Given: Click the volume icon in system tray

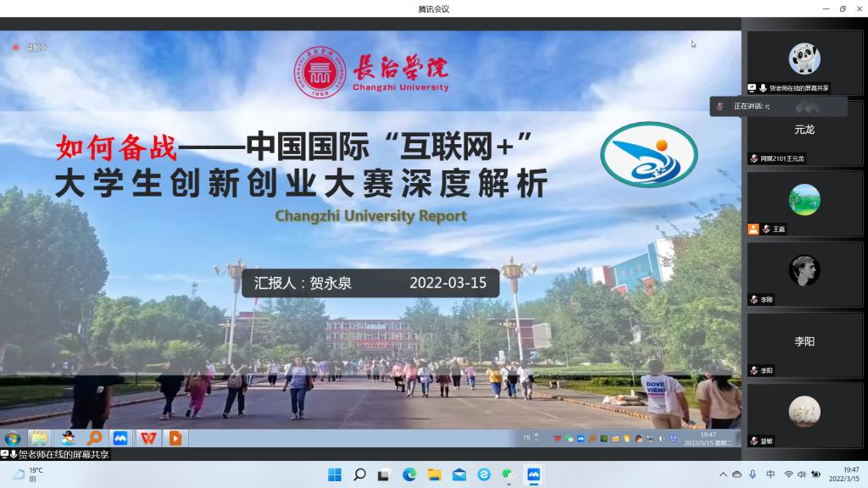Looking at the screenshot, I should point(802,474).
